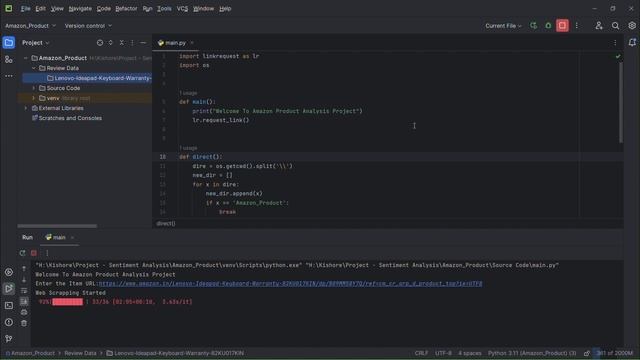Open Code With Me icon
The height and width of the screenshot is (360, 640).
[599, 26]
